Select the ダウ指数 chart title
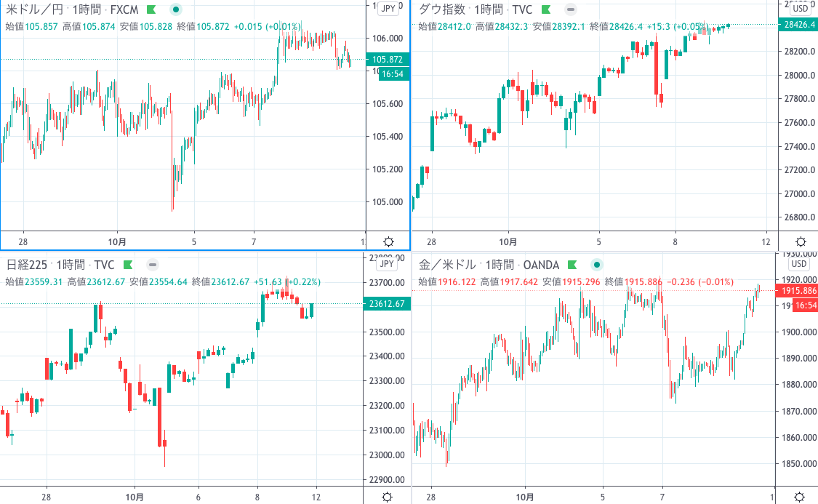818x504 pixels. tap(442, 9)
